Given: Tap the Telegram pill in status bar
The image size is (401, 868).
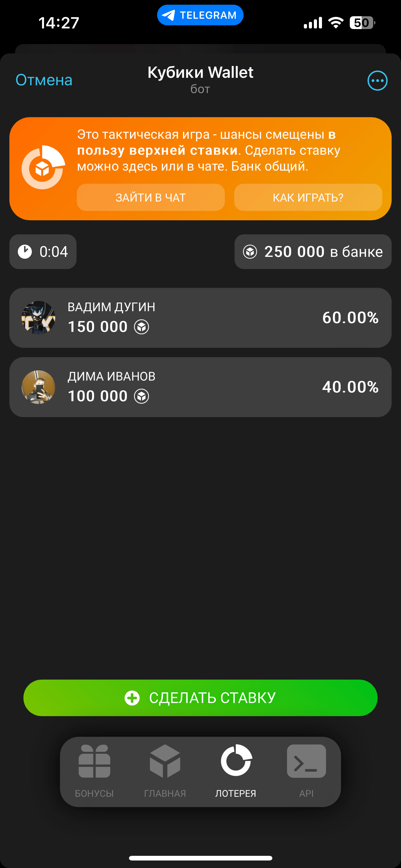Looking at the screenshot, I should click(x=200, y=15).
